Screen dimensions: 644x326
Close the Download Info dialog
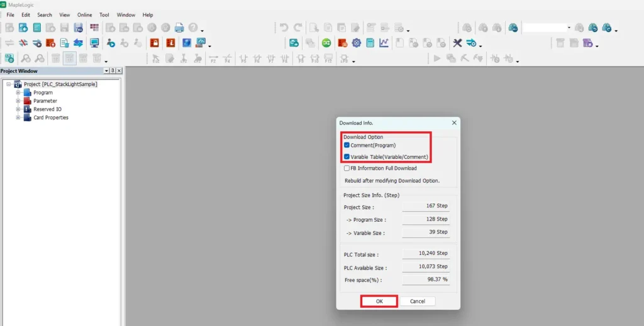[454, 123]
